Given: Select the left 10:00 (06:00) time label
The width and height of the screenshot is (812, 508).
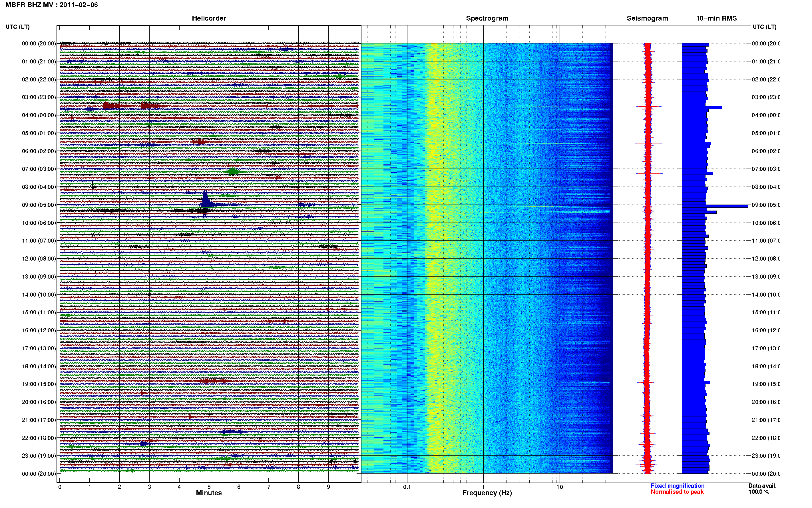Looking at the screenshot, I should pyautogui.click(x=39, y=223).
